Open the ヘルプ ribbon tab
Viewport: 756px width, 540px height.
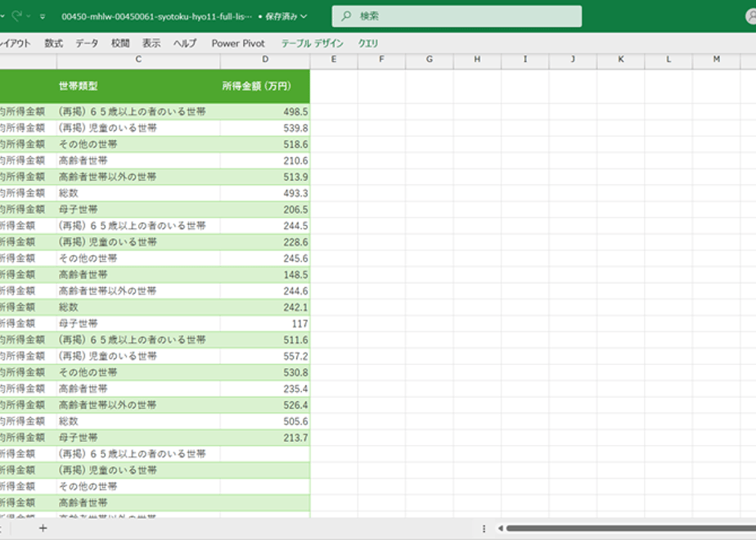tap(185, 43)
